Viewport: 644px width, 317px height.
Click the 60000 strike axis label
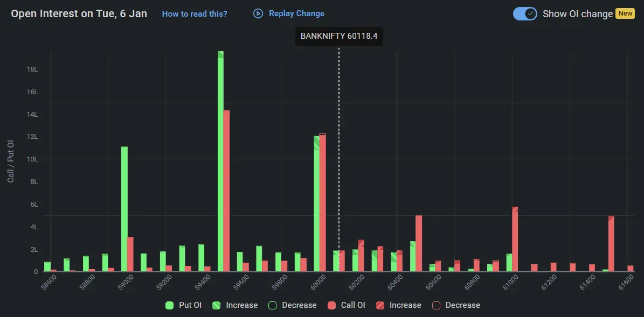click(318, 280)
